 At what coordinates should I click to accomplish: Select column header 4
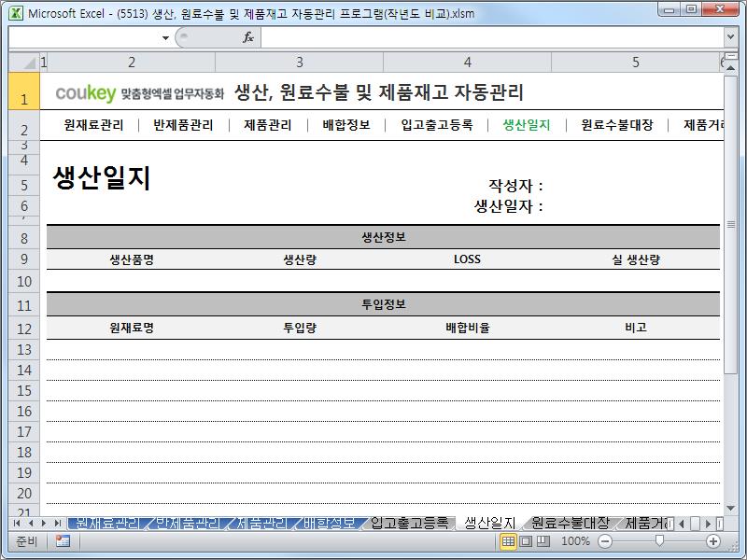coord(468,62)
